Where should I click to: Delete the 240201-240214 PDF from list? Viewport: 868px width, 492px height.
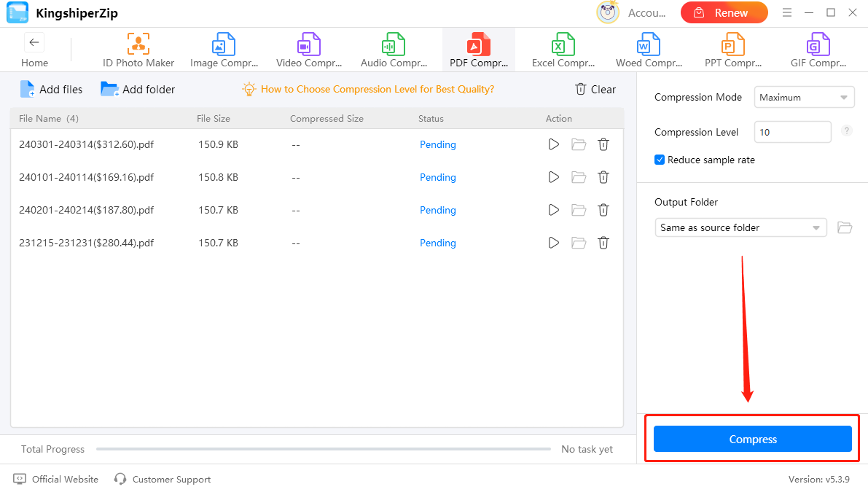(x=603, y=210)
